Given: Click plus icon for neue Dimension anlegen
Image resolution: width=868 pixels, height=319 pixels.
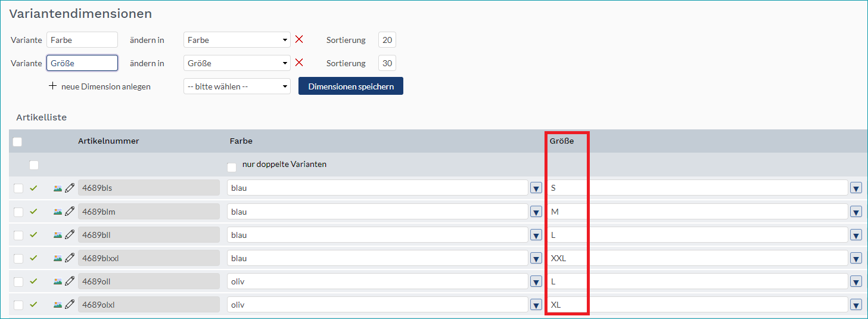Looking at the screenshot, I should (52, 86).
